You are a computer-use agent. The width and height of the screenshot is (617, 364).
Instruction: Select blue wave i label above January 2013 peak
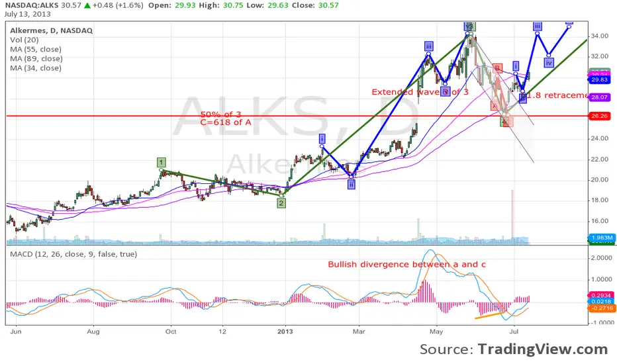322,138
